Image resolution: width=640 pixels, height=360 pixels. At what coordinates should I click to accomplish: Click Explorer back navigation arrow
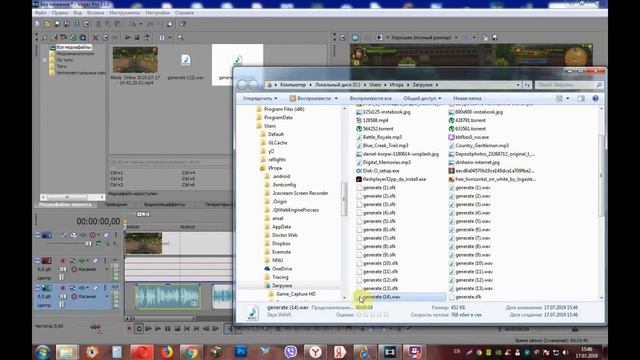click(242, 84)
